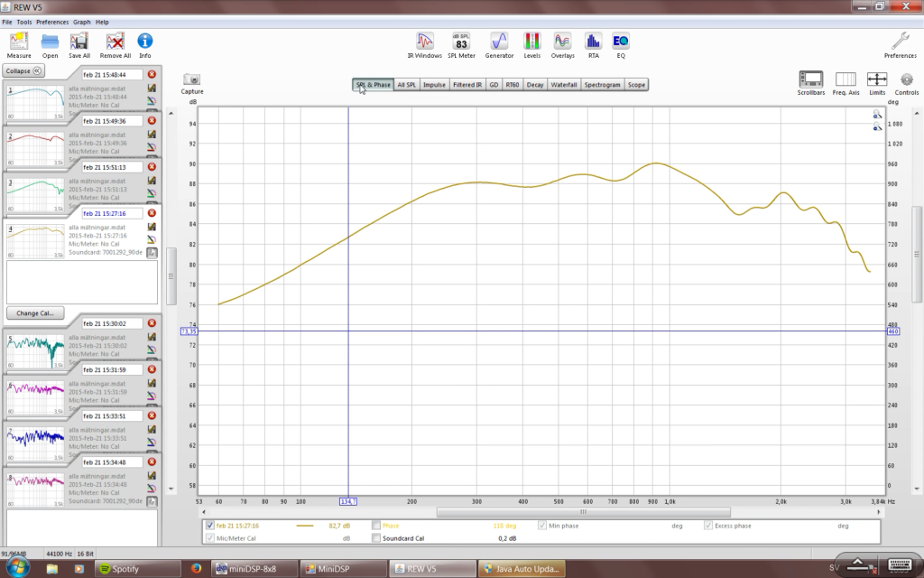Open Java Auto Updater taskbar item

(x=521, y=569)
